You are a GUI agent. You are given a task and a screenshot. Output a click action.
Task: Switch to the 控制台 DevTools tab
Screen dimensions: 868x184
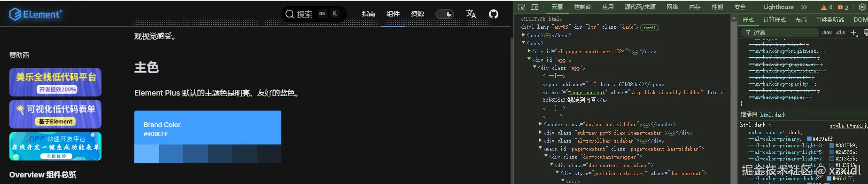(582, 7)
